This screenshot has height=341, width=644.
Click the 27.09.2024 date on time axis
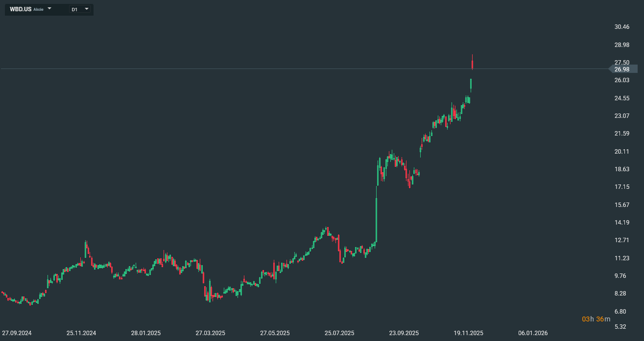pos(17,333)
